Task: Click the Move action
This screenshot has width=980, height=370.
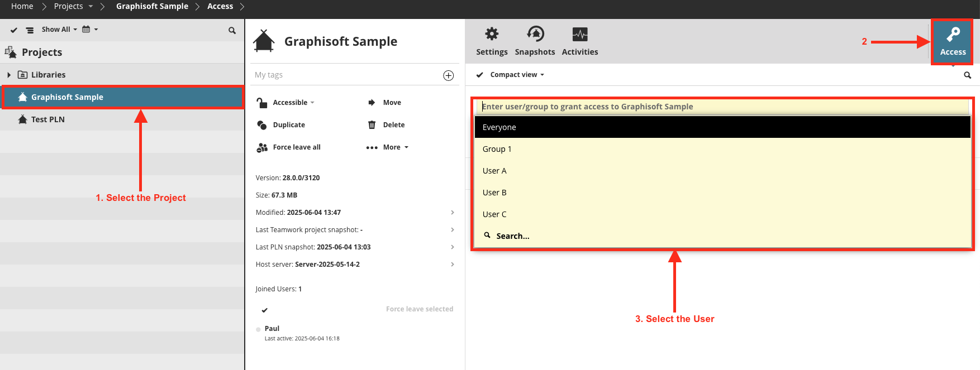Action: (384, 103)
